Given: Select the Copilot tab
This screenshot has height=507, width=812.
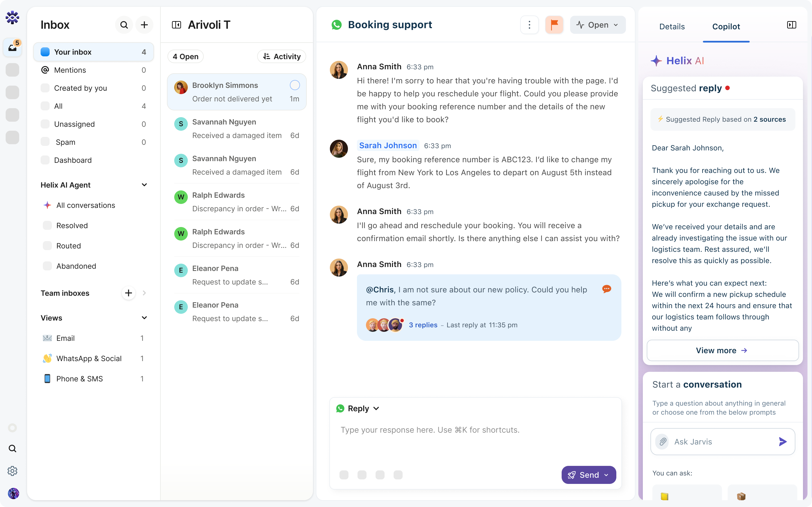Looking at the screenshot, I should 726,26.
